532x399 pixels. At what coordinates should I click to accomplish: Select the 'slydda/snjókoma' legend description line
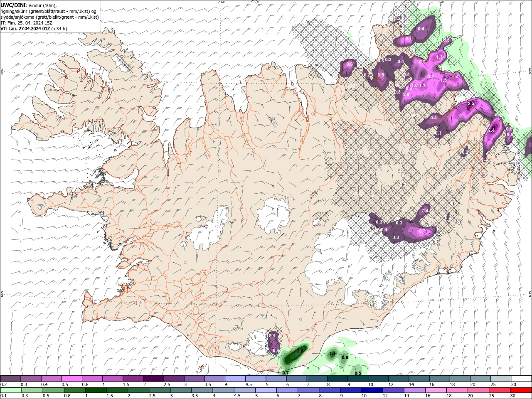coord(49,17)
